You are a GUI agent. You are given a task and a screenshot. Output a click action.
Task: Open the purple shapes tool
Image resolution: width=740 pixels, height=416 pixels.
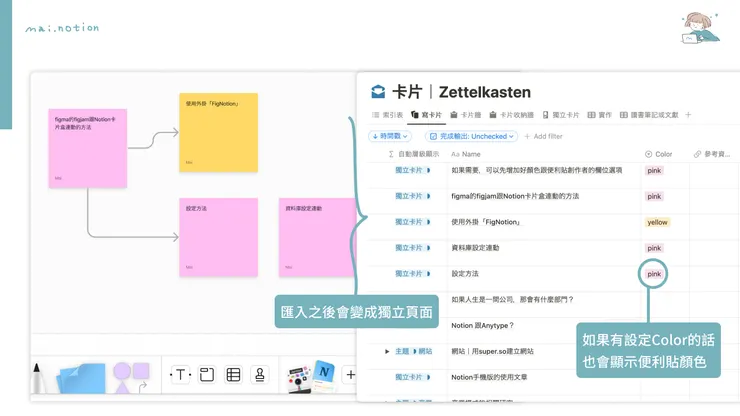[x=131, y=377]
